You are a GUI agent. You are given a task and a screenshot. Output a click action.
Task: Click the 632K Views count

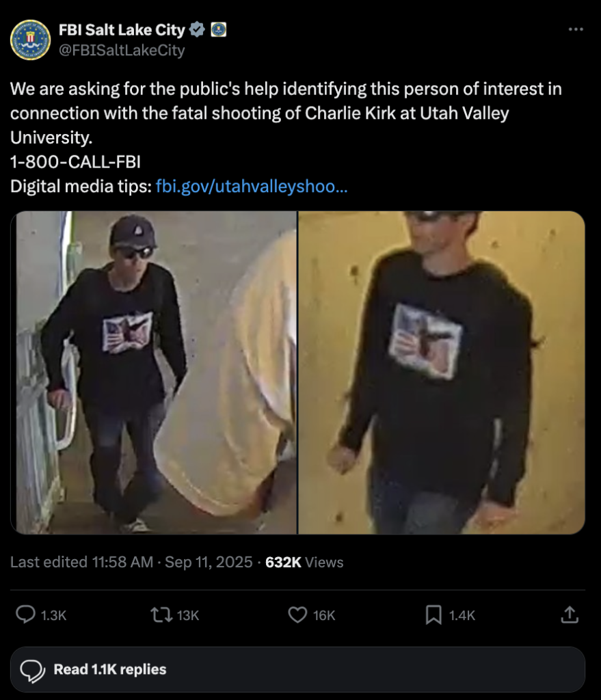(304, 562)
